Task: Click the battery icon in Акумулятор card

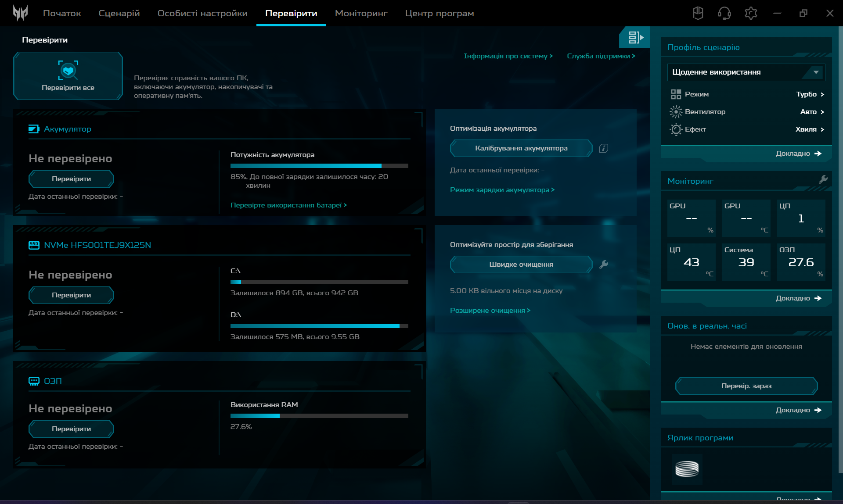Action: pos(34,129)
